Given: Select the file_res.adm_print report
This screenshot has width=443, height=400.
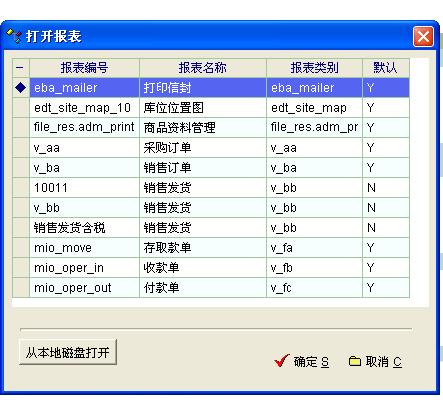Looking at the screenshot, I should 211,127.
